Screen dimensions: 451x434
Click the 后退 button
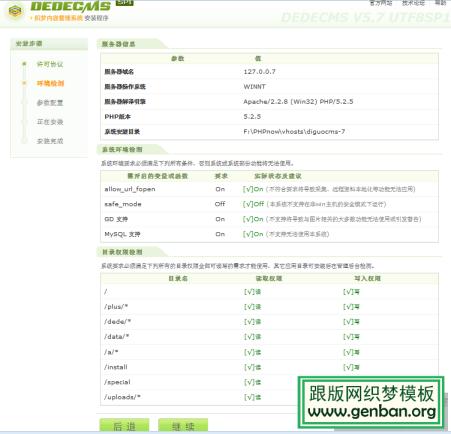tap(124, 425)
